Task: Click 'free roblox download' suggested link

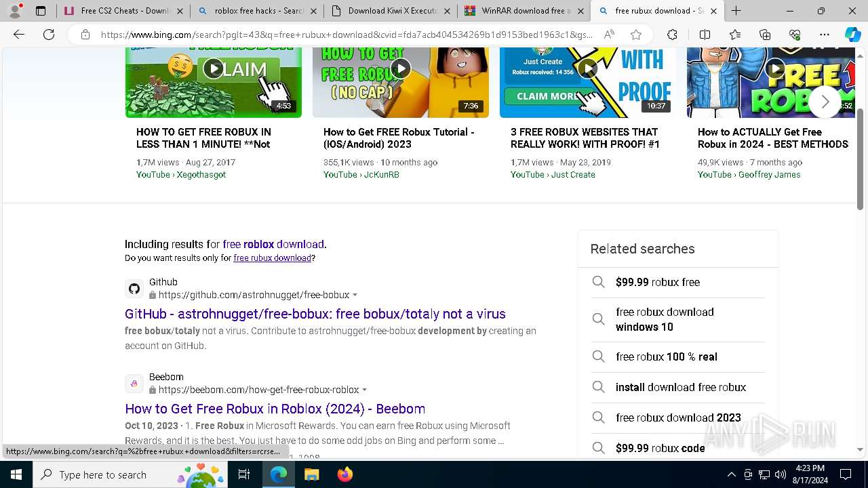Action: click(x=273, y=244)
